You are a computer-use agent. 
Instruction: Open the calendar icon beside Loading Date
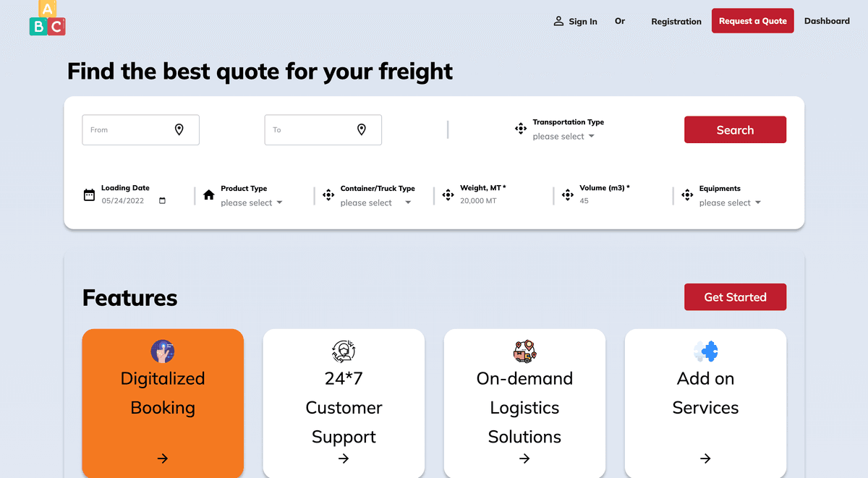[89, 194]
